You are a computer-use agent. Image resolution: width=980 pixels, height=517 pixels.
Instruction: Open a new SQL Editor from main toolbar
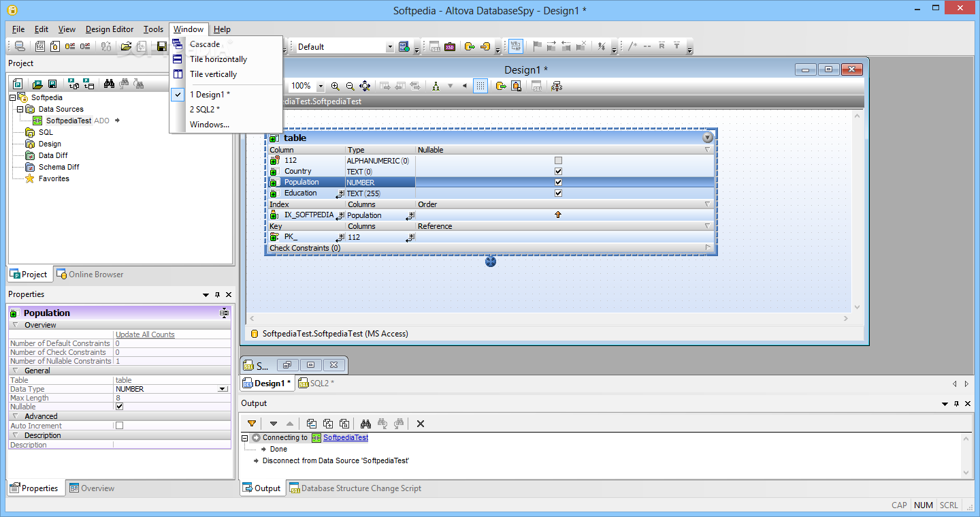point(40,46)
